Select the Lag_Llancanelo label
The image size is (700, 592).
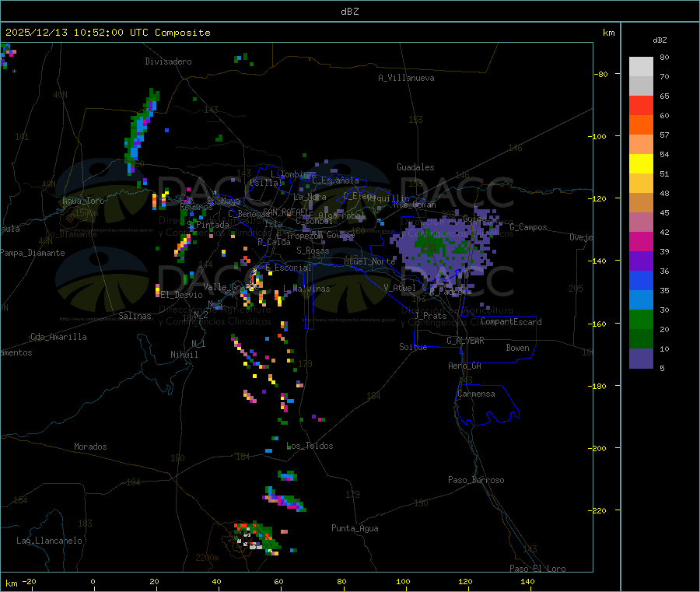point(50,540)
